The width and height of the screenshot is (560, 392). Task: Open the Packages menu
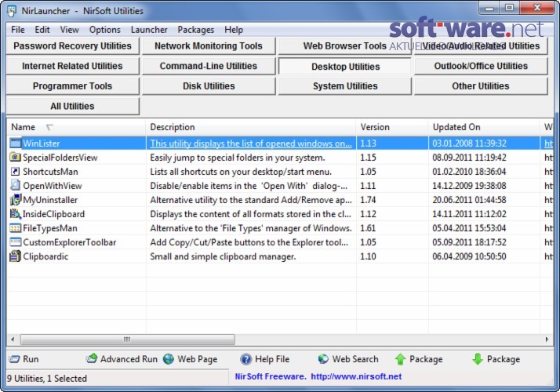pos(196,30)
